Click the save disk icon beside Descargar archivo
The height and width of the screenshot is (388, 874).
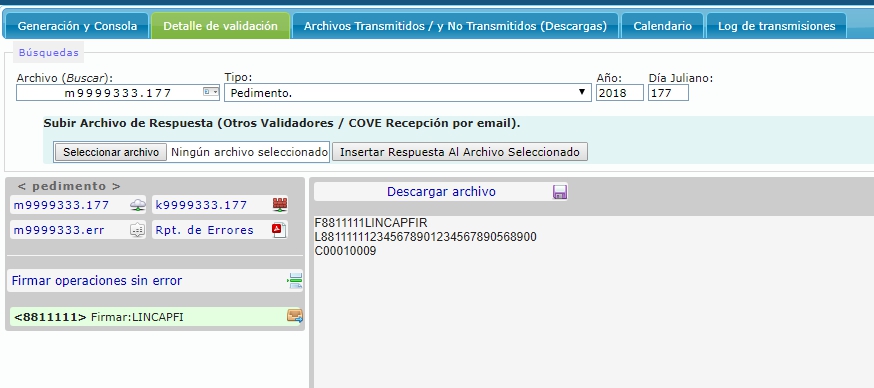pos(560,192)
